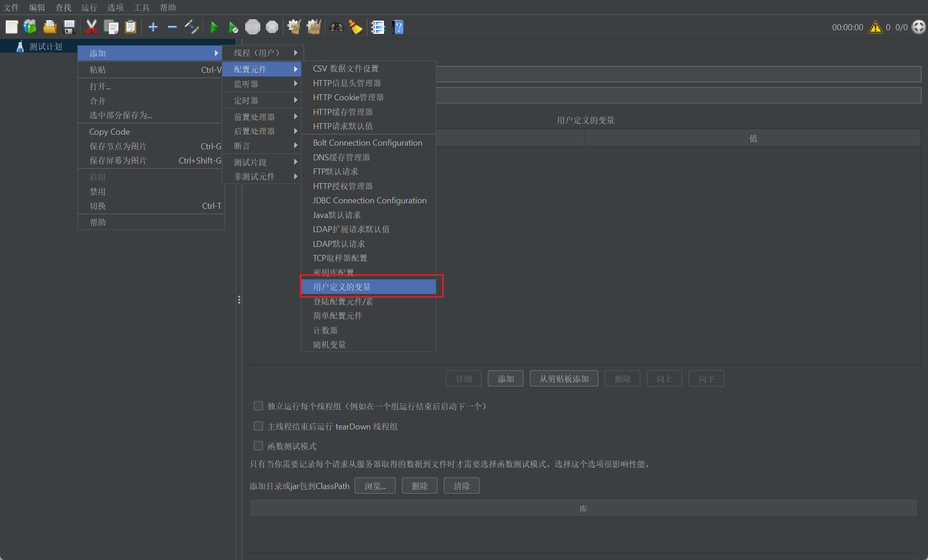Open the 编辑 menu
Image resolution: width=928 pixels, height=560 pixels.
point(37,7)
